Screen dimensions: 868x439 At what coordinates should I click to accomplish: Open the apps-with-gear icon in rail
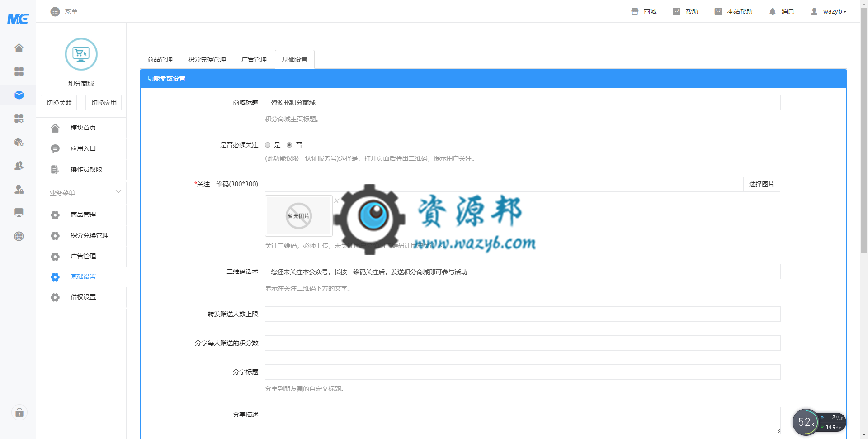[19, 119]
